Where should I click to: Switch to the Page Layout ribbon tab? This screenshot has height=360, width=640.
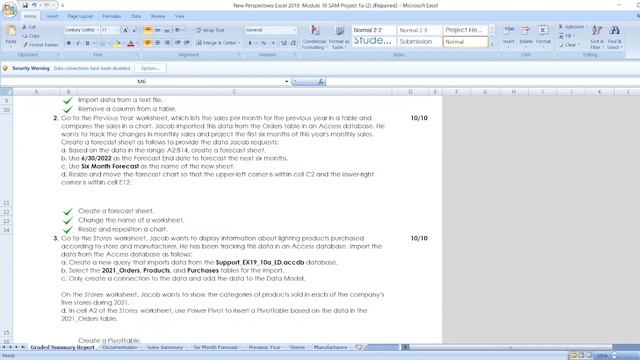(x=80, y=16)
